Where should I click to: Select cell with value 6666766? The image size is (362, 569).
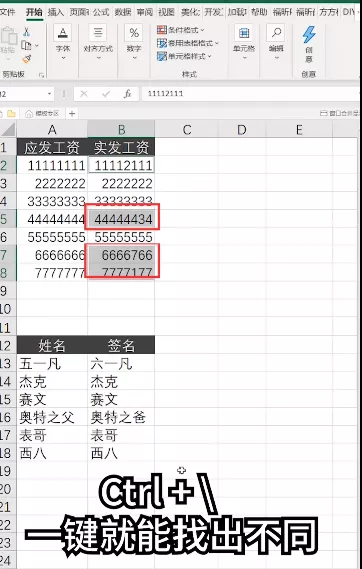121,255
